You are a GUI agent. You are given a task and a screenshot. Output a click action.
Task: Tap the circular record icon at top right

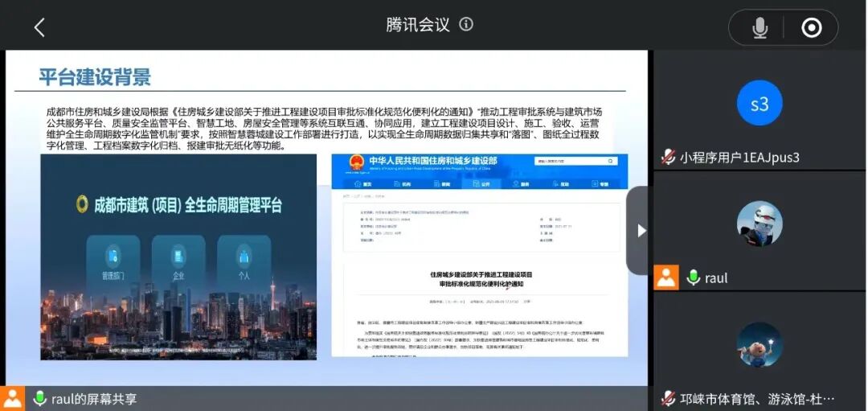(812, 27)
